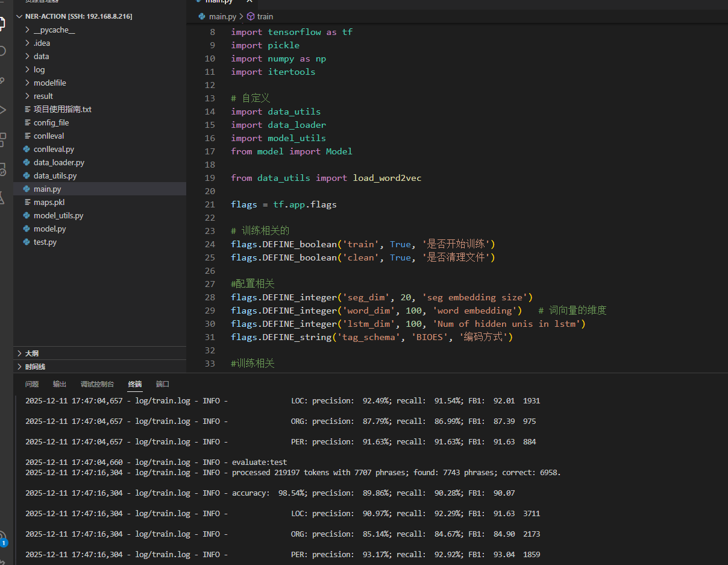Click line number 24 in the gutter
This screenshot has height=565, width=728.
point(210,244)
